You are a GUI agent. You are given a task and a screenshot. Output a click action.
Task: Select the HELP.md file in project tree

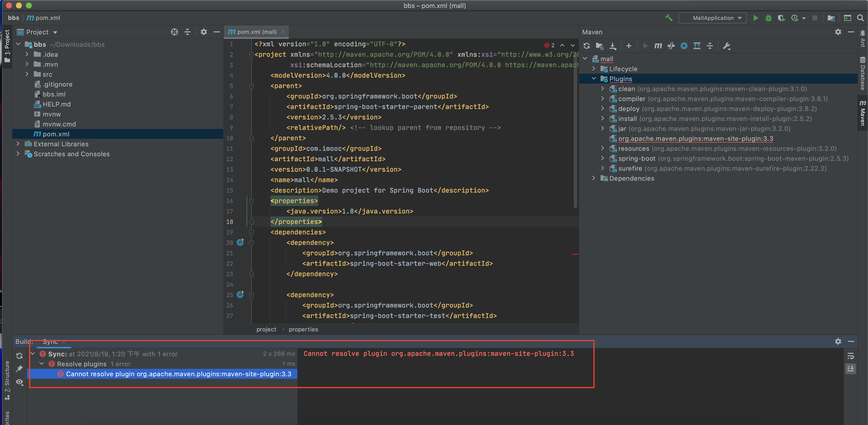[56, 104]
